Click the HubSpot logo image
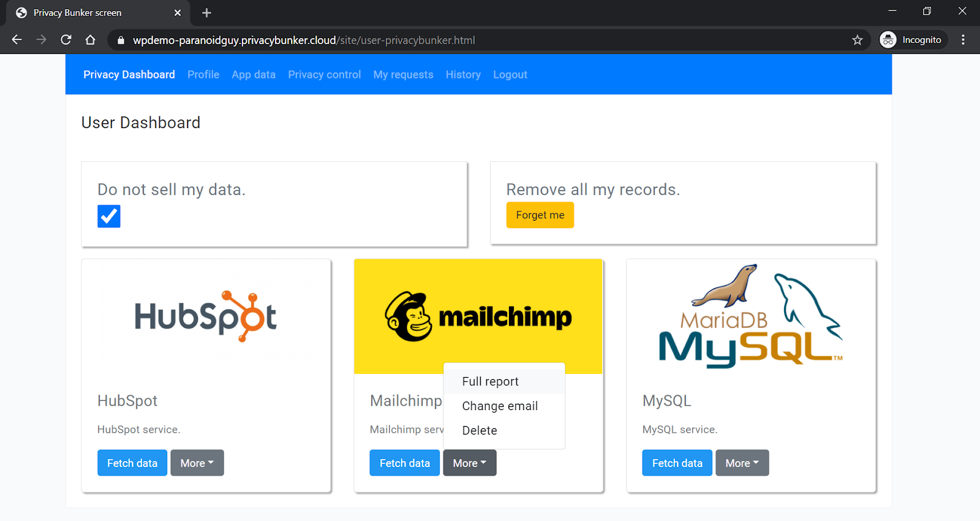 (x=206, y=316)
